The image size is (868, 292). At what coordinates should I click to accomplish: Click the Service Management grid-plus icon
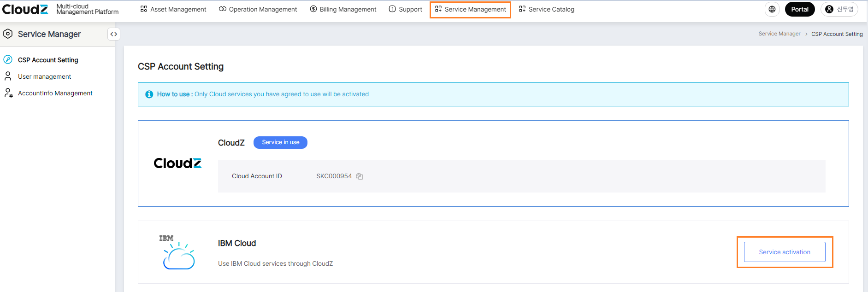[x=438, y=9]
